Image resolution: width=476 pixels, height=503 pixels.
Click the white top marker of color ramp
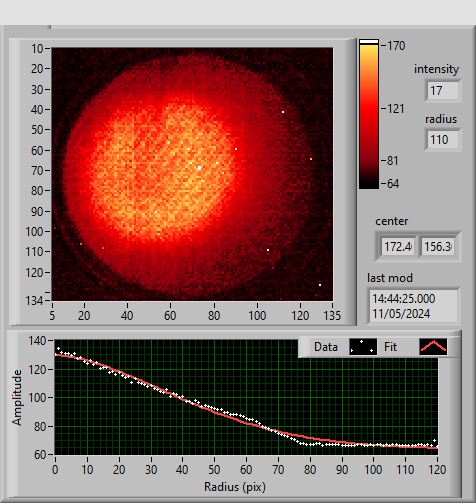[369, 42]
